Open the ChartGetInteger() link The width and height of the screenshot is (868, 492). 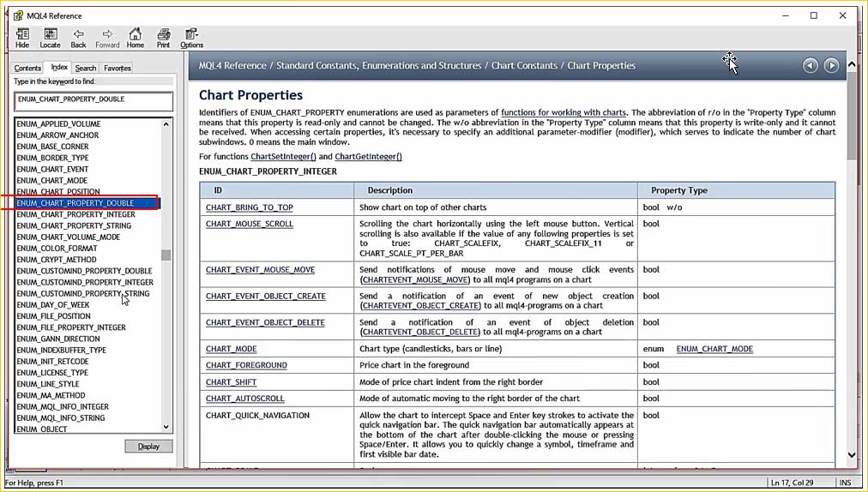pos(369,157)
